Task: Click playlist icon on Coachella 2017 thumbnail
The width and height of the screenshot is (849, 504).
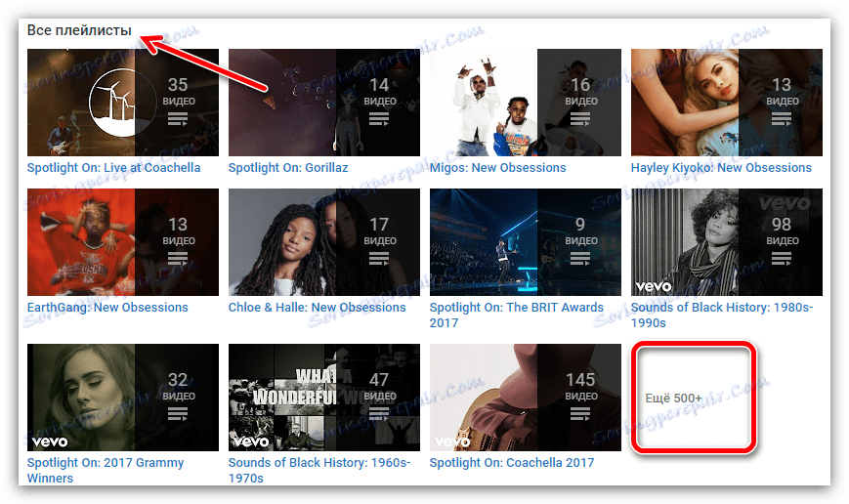Action: [x=580, y=413]
